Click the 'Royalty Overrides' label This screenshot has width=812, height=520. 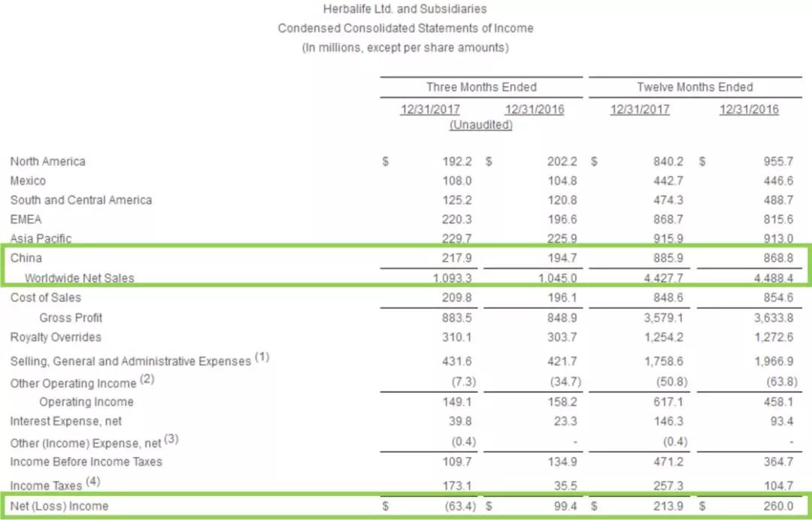pyautogui.click(x=56, y=337)
